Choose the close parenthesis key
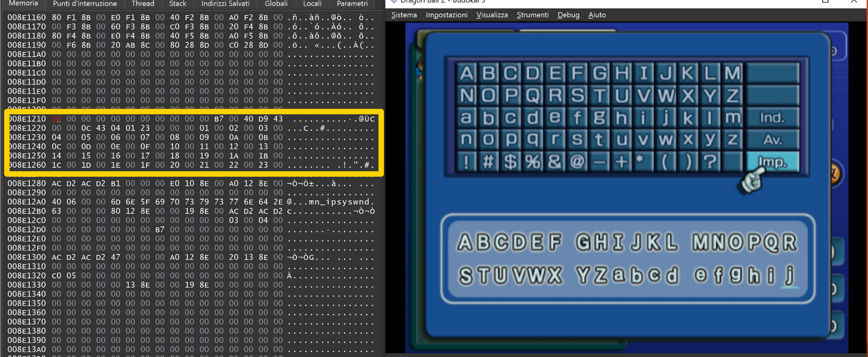This screenshot has height=357, width=868. pyautogui.click(x=688, y=161)
